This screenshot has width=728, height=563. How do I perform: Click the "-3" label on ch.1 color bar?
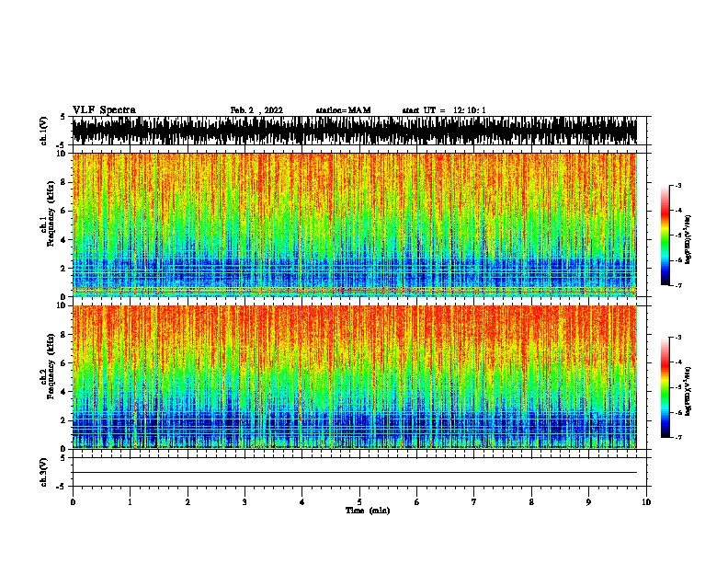(678, 185)
